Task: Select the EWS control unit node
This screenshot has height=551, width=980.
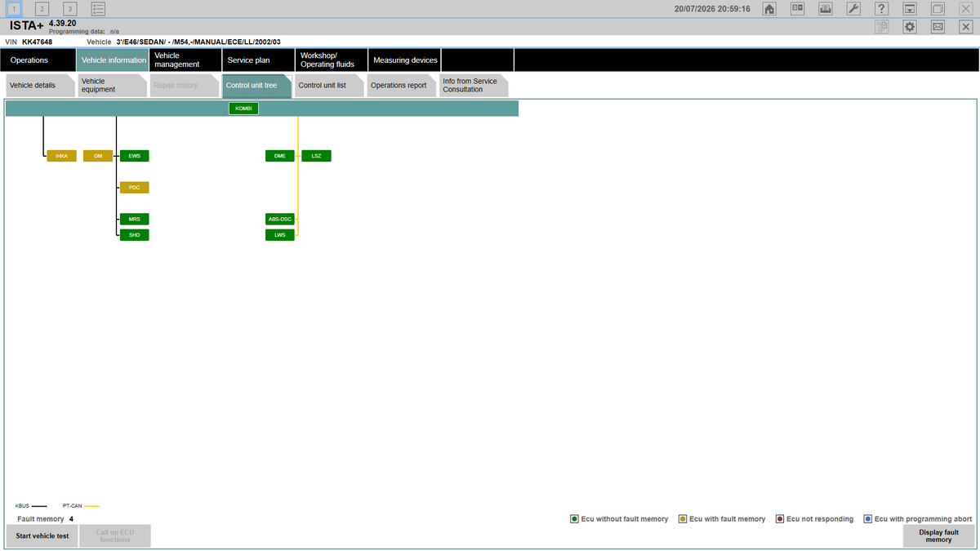Action: 135,156
